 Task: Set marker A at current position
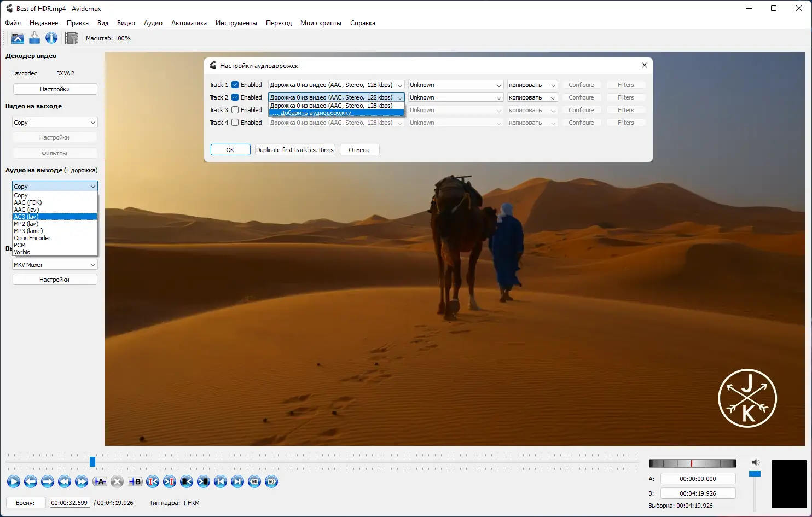[x=100, y=481]
